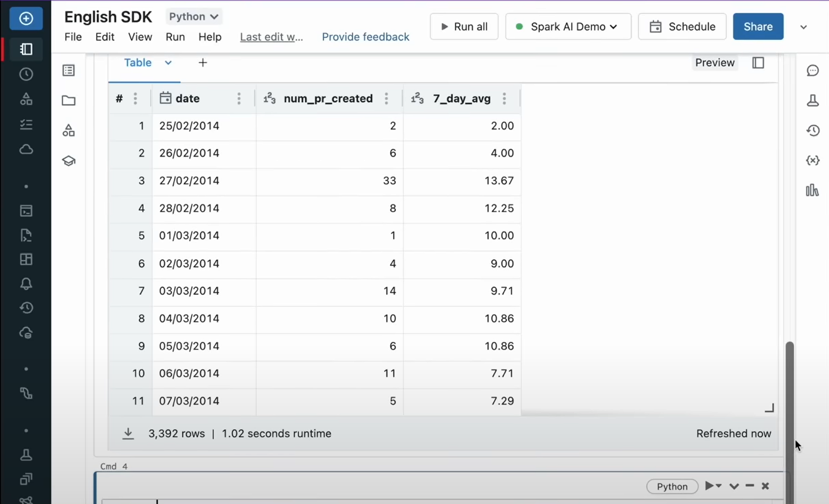Open the Python language dropdown
The height and width of the screenshot is (504, 829).
pos(194,17)
